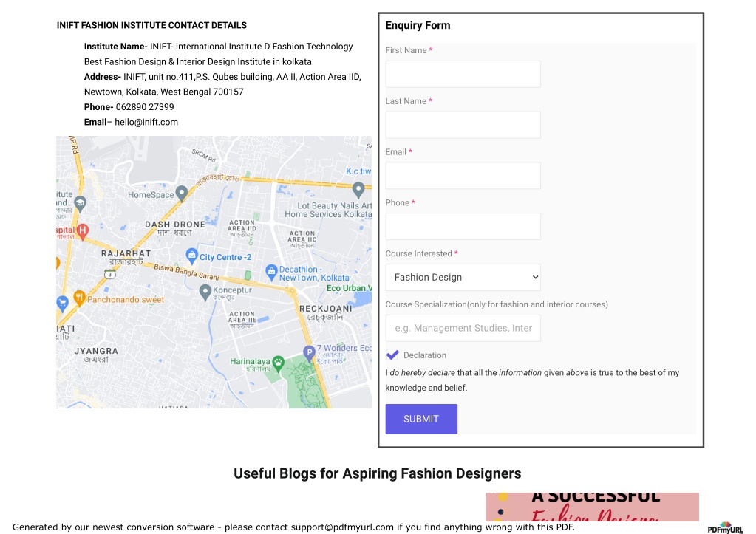The height and width of the screenshot is (534, 756).
Task: Click the Decathlon NewTown shopping pin
Action: pos(271,271)
